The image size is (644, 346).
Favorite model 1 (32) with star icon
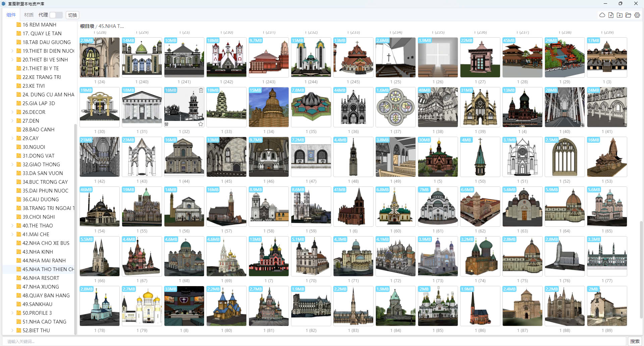[x=201, y=124]
